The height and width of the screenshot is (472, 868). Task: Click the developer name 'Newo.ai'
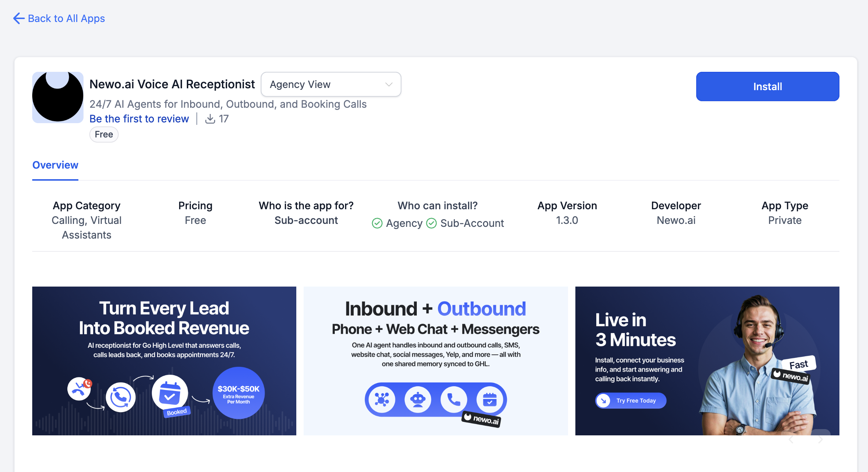pyautogui.click(x=676, y=220)
